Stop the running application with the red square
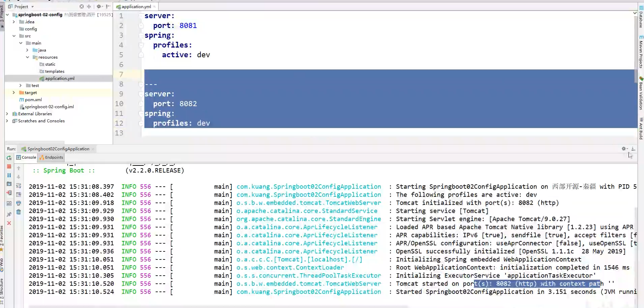The width and height of the screenshot is (644, 308). tap(9, 166)
